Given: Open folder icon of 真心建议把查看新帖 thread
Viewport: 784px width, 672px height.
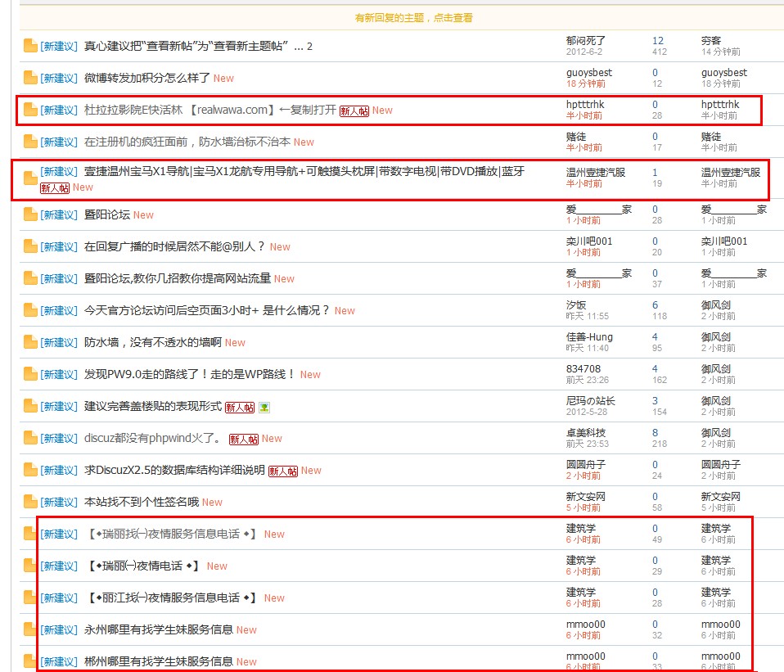Looking at the screenshot, I should pos(30,46).
